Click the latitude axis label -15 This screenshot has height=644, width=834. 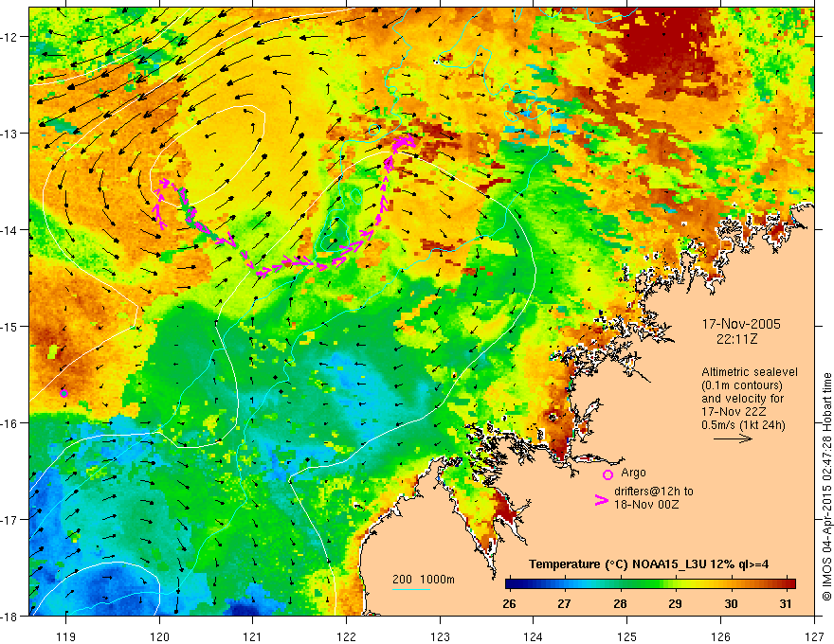click(9, 326)
